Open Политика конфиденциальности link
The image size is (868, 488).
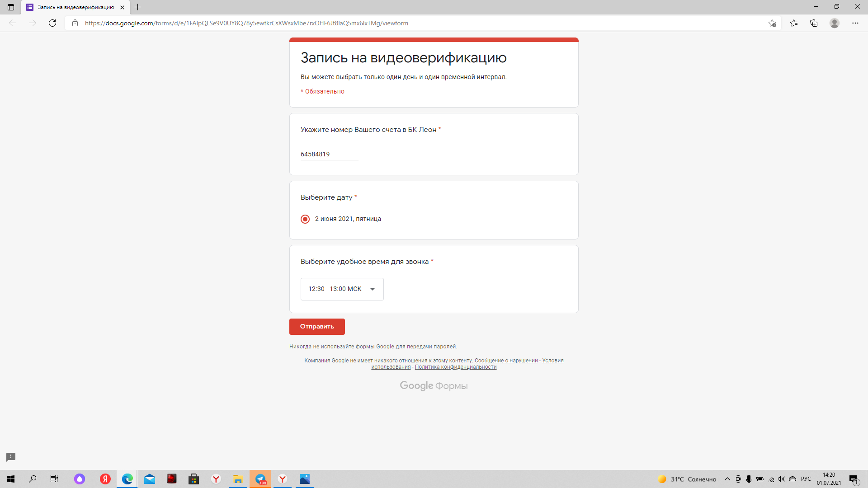tap(455, 367)
